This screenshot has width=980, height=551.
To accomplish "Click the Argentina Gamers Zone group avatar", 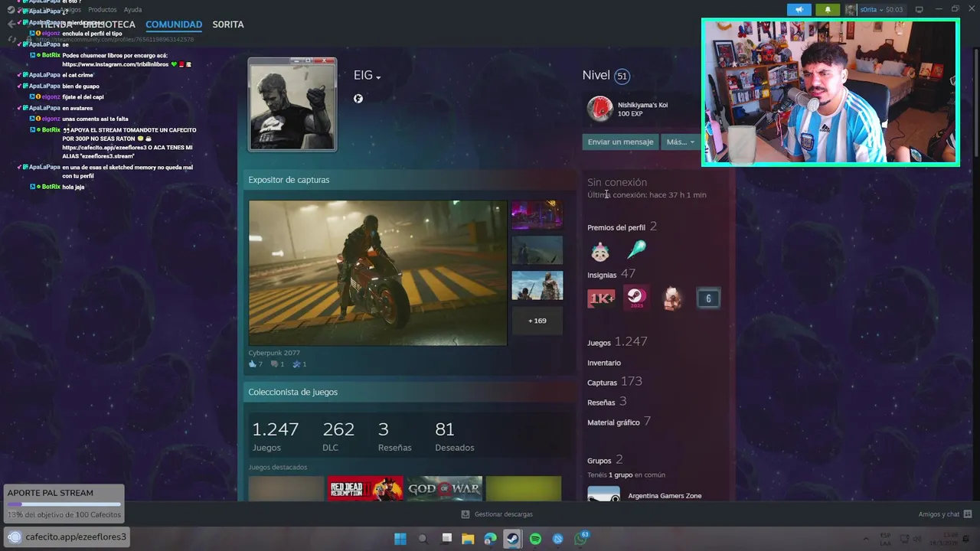I will (603, 494).
